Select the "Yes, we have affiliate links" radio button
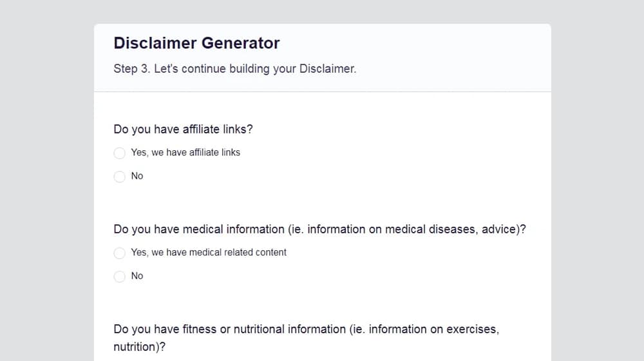The image size is (644, 361). 119,153
